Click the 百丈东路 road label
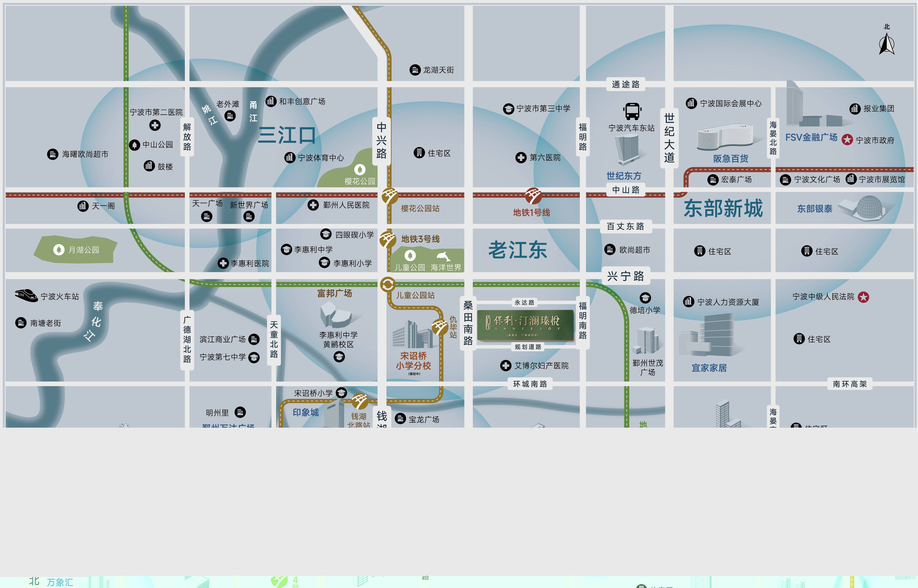 [626, 226]
